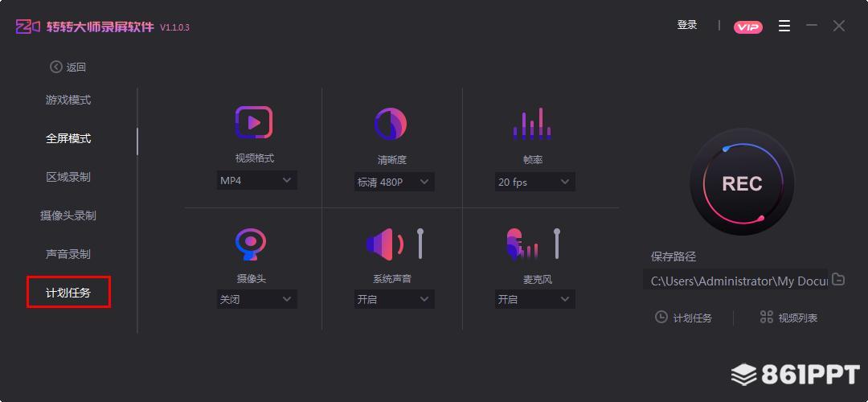
Task: Expand the 标清 480P clarity dropdown
Action: point(394,183)
